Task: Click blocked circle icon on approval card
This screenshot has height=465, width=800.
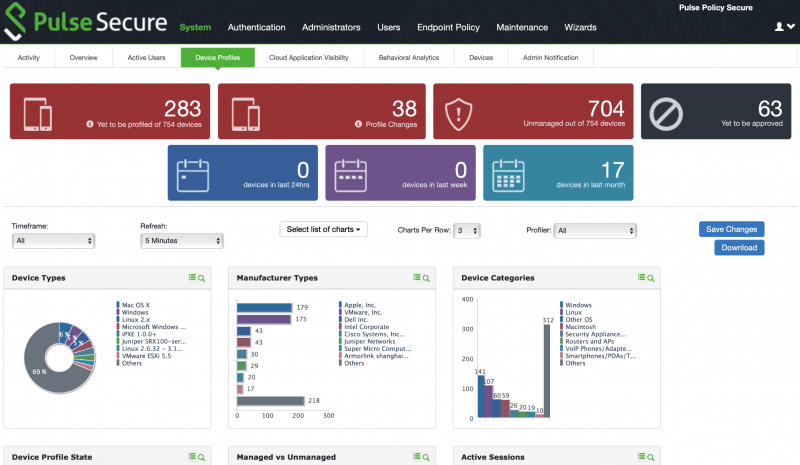Action: click(x=666, y=114)
